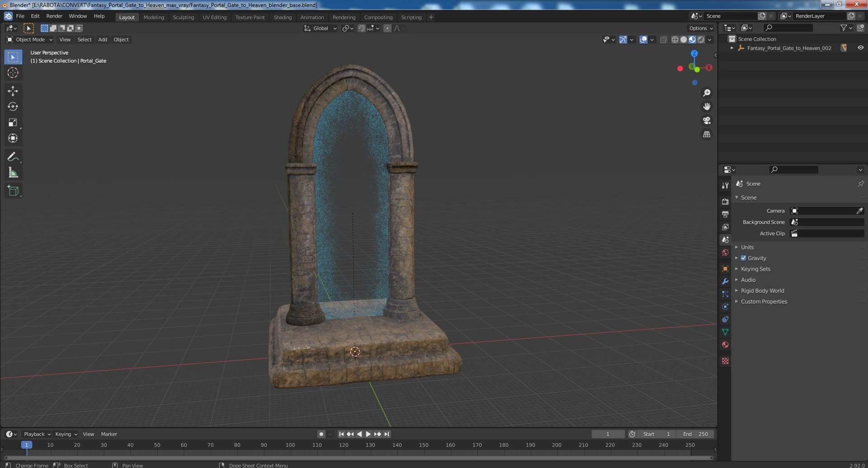Expand the Audio panel
868x468 pixels.
pos(748,280)
